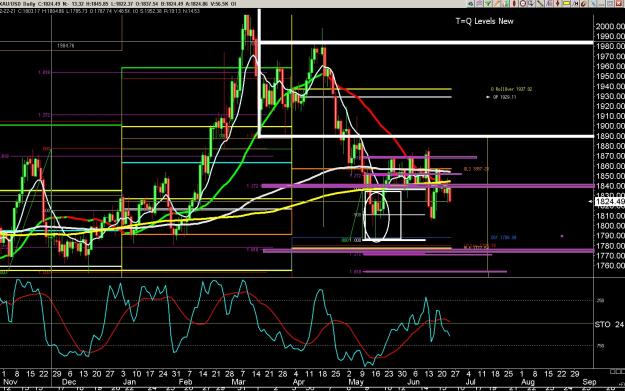Image resolution: width=625 pixels, height=391 pixels.
Task: Click the current price tag 1824.49
Action: pos(609,202)
